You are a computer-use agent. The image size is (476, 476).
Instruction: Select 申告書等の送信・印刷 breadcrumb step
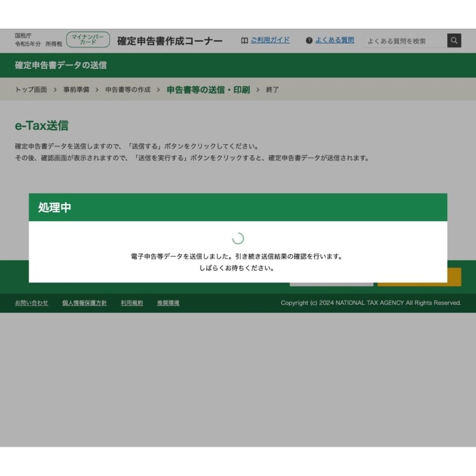[208, 90]
